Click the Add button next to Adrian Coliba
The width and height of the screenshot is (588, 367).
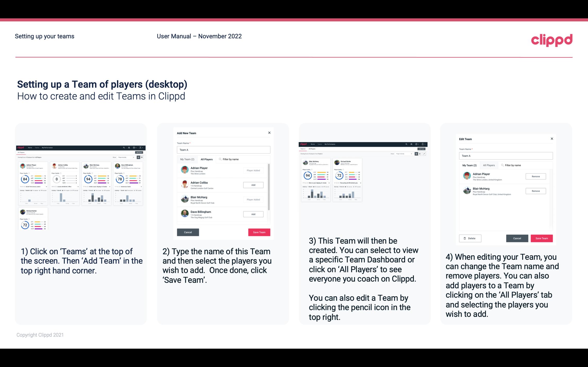[x=253, y=184]
